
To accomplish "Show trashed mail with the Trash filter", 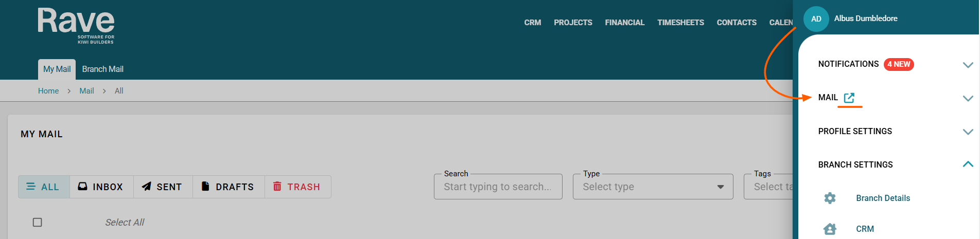I will (297, 187).
